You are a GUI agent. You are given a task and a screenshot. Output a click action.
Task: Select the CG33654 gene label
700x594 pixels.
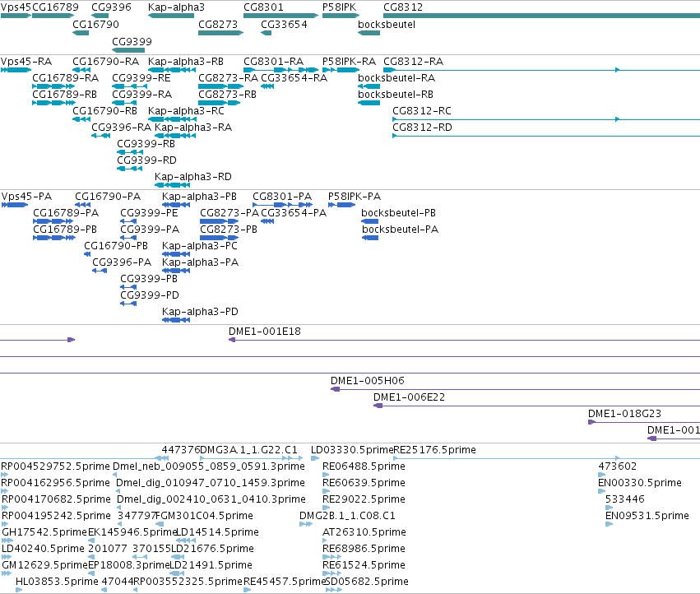284,25
